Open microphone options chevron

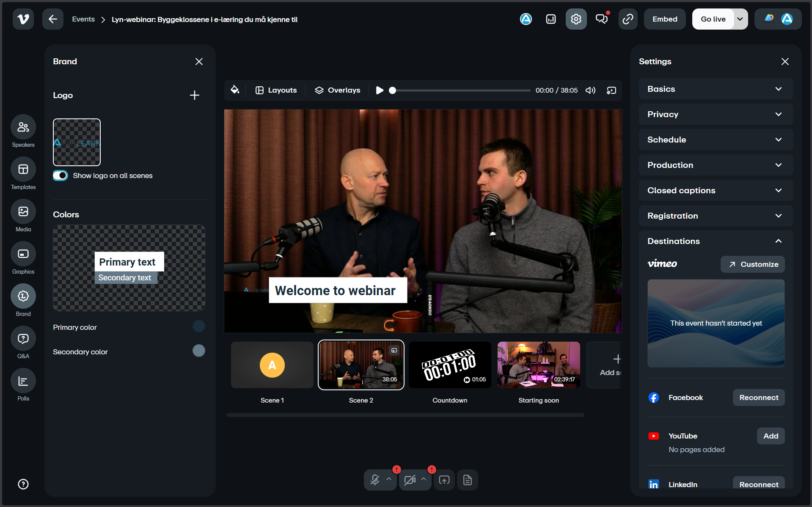[x=389, y=479]
